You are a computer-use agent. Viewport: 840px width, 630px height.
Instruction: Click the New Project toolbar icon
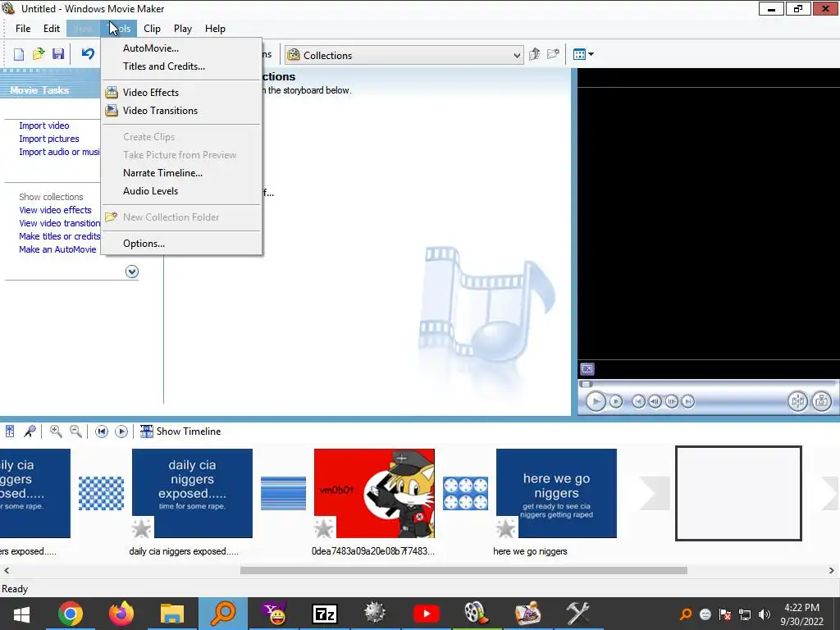[19, 54]
